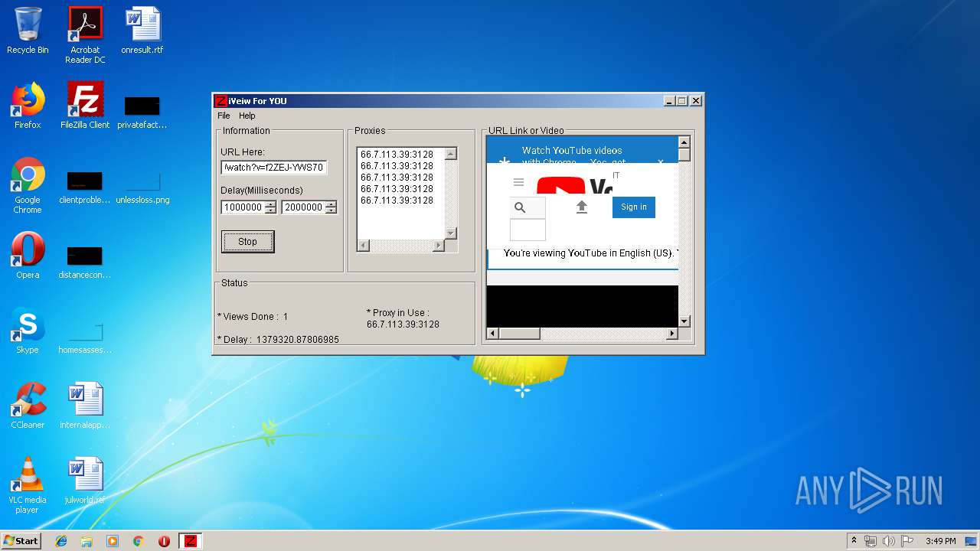This screenshot has height=551, width=980.
Task: Select the julworld.rtf desktop file
Action: coord(85,481)
